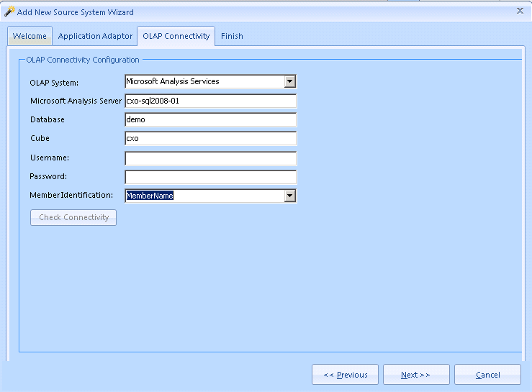Click the Cube label text
Image resolution: width=532 pixels, height=392 pixels.
coord(40,138)
